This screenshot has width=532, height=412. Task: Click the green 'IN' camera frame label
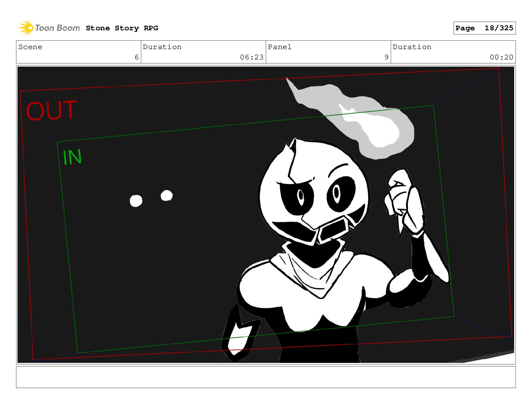tap(72, 157)
